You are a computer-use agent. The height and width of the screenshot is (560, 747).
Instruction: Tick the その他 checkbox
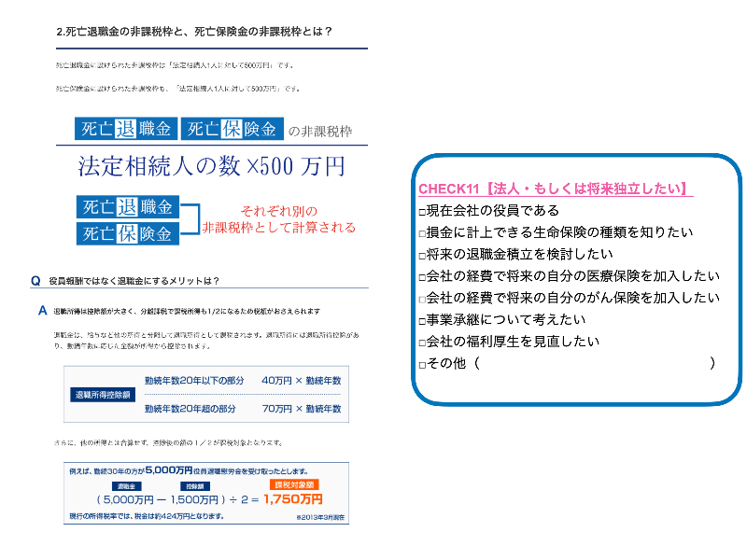point(423,363)
